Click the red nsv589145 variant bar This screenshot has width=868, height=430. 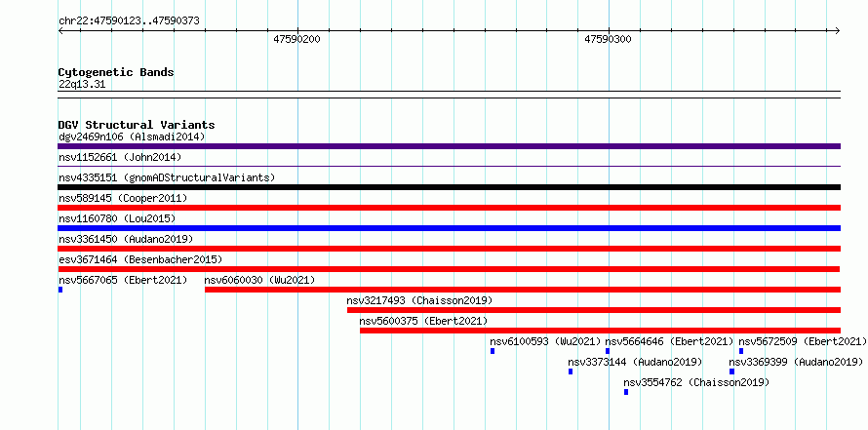pos(449,208)
